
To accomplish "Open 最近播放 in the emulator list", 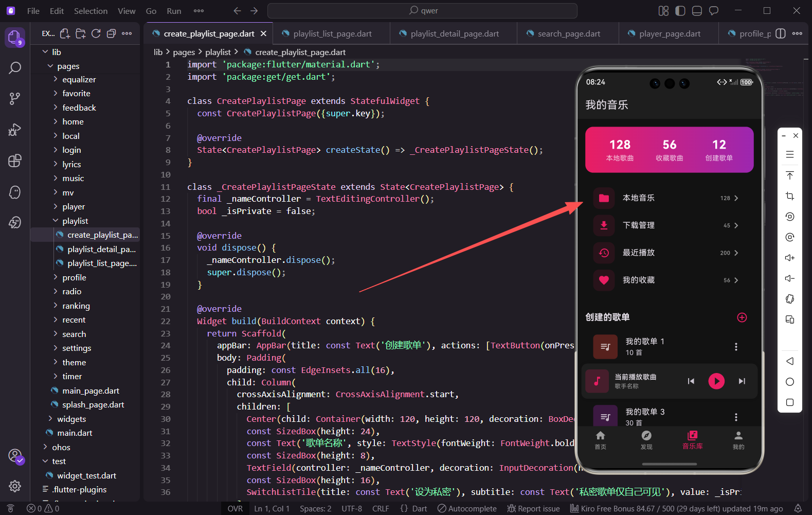I will (x=669, y=253).
